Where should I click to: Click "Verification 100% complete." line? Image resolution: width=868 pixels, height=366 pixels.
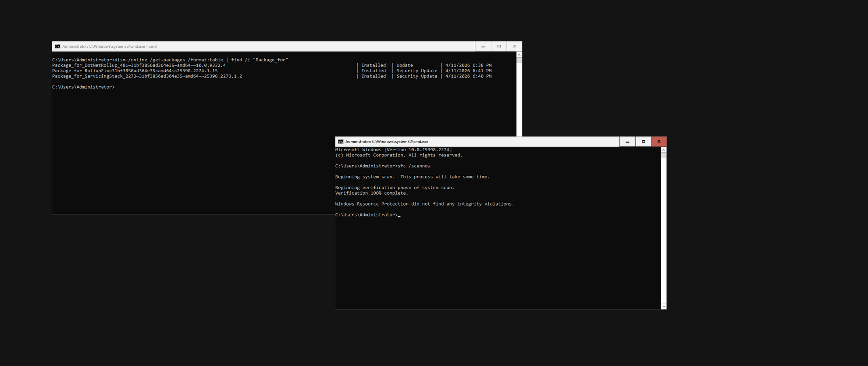click(x=372, y=193)
